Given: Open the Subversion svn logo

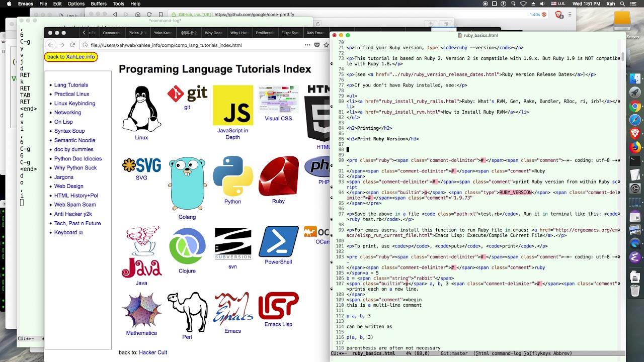Looking at the screenshot, I should (x=233, y=244).
